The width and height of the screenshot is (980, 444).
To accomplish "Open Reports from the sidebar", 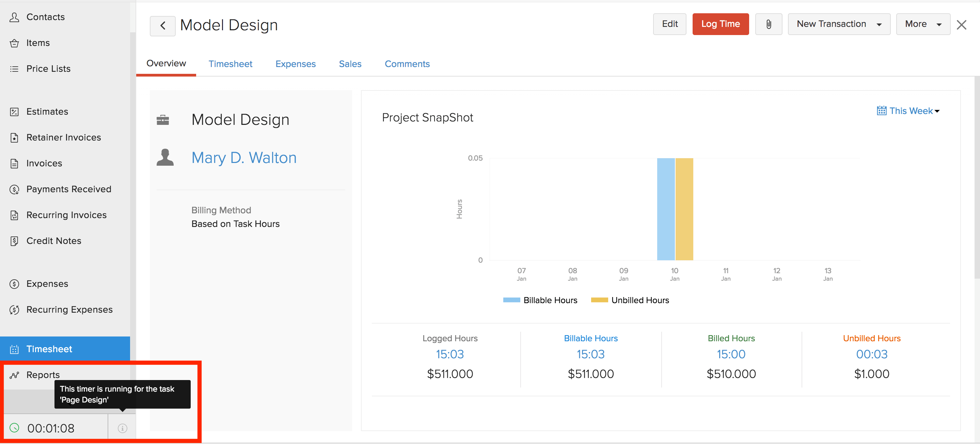I will (x=43, y=375).
